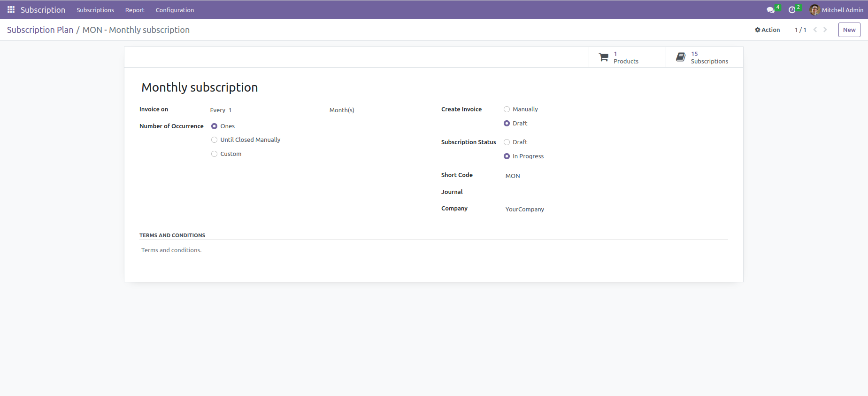Open the Configuration menu
Screen dimensions: 868x396
coord(175,10)
